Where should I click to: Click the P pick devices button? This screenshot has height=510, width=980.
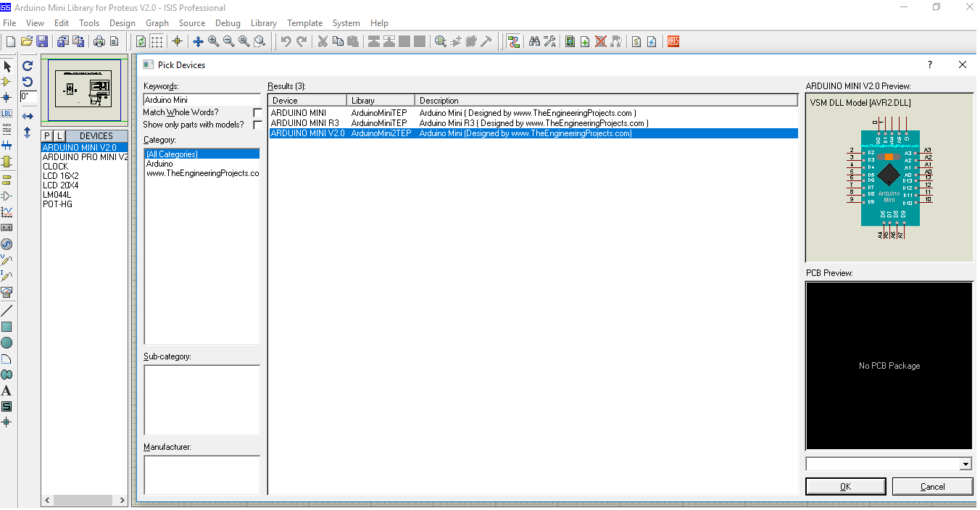point(47,136)
